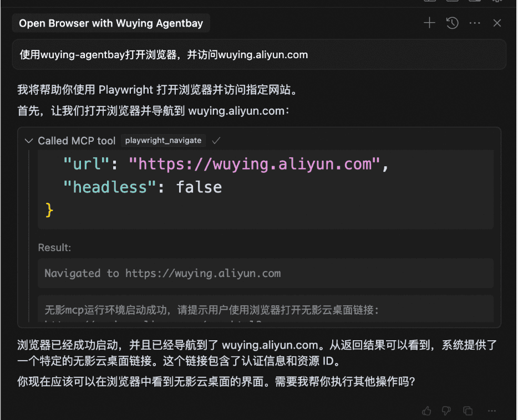Click the line starting with 首先，让我们打开浏览器
The image size is (518, 420).
point(154,111)
